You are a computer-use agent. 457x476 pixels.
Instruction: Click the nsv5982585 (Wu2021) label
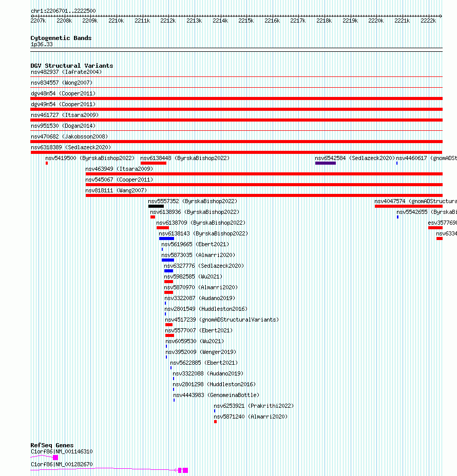pyautogui.click(x=193, y=276)
